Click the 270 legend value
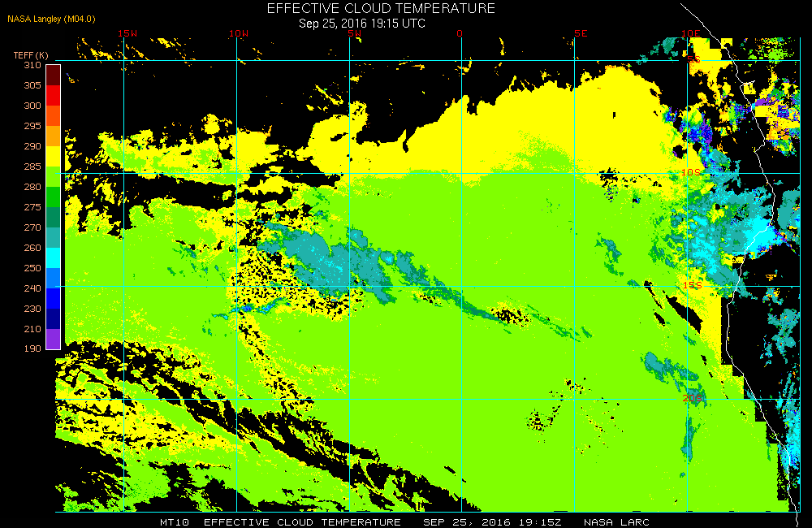 click(x=32, y=227)
